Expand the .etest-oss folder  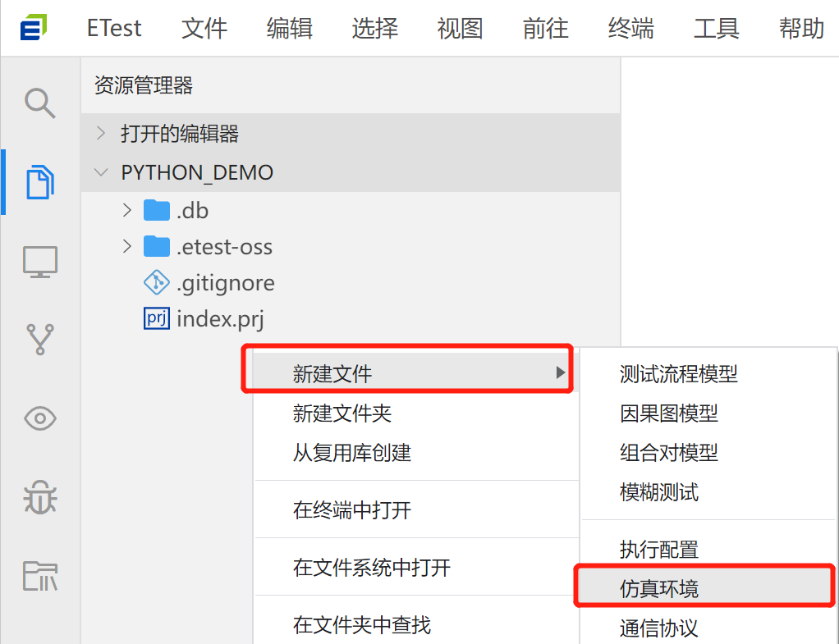point(126,246)
